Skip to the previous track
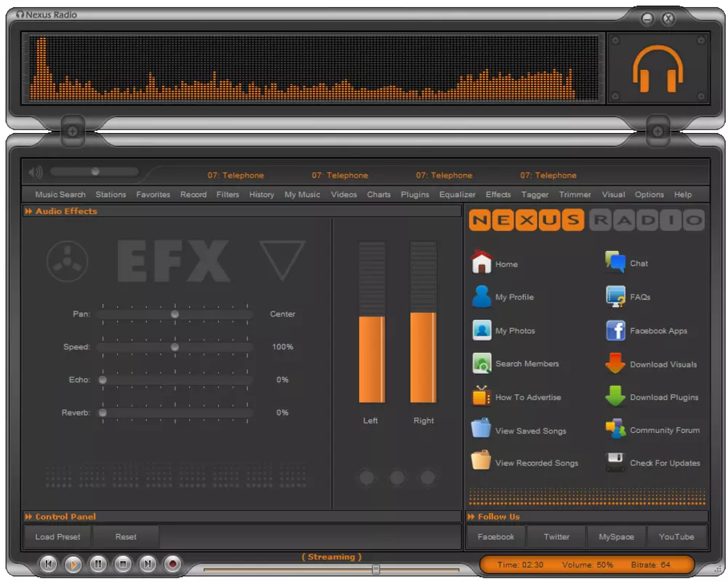Screen dimensions: 728x582 click(x=48, y=565)
